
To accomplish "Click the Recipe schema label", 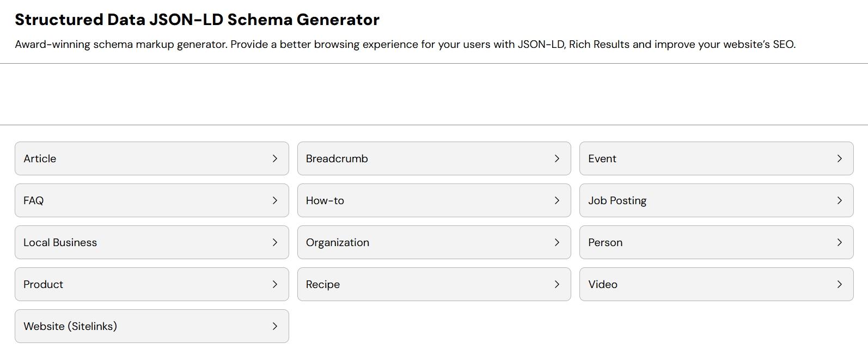I will [323, 284].
